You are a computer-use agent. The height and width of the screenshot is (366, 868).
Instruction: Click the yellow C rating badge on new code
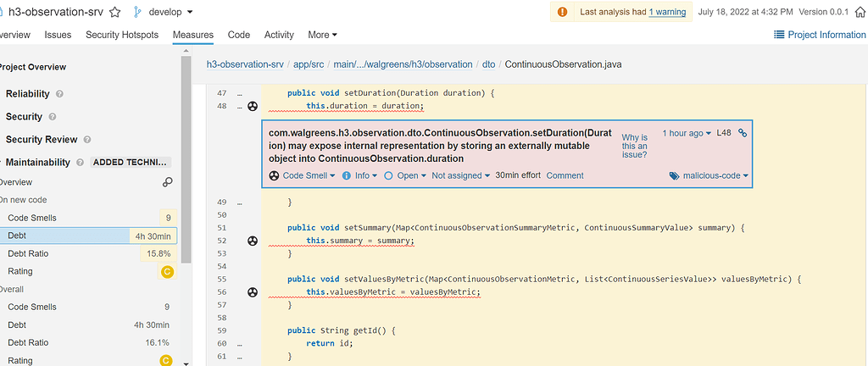coord(167,271)
